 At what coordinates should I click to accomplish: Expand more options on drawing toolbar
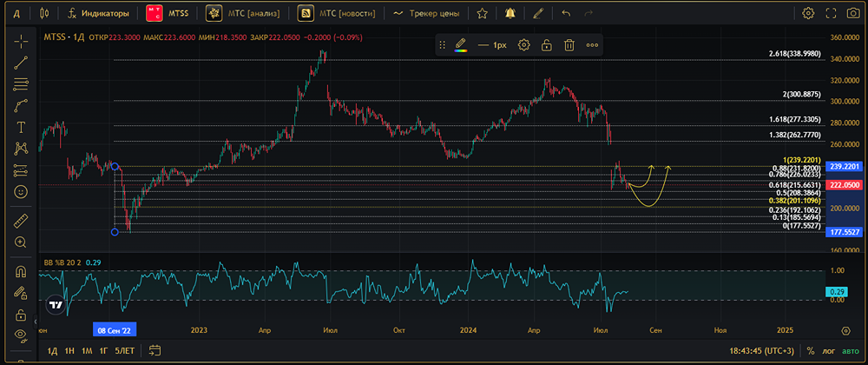(x=592, y=45)
